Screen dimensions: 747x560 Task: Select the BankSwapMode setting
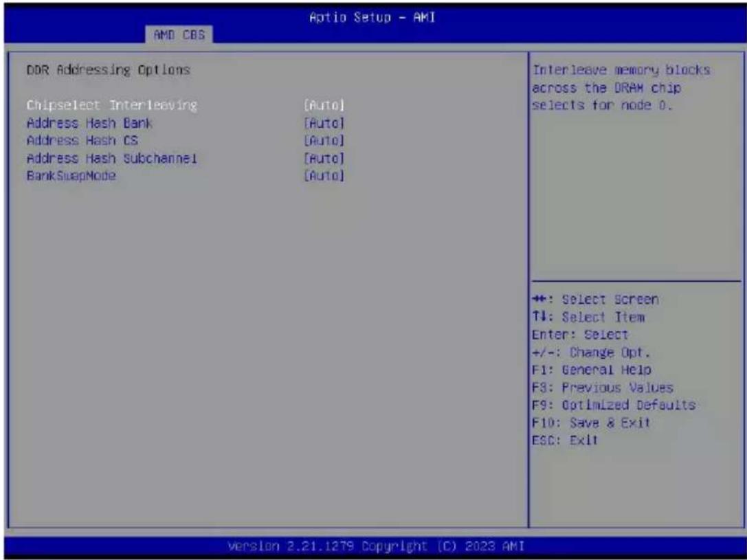pos(71,176)
